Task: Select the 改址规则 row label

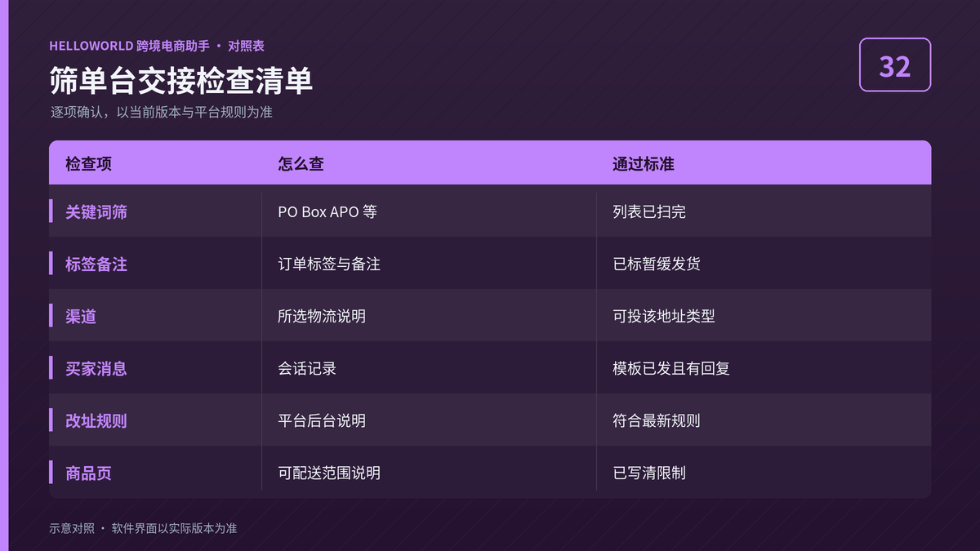Action: (x=96, y=420)
